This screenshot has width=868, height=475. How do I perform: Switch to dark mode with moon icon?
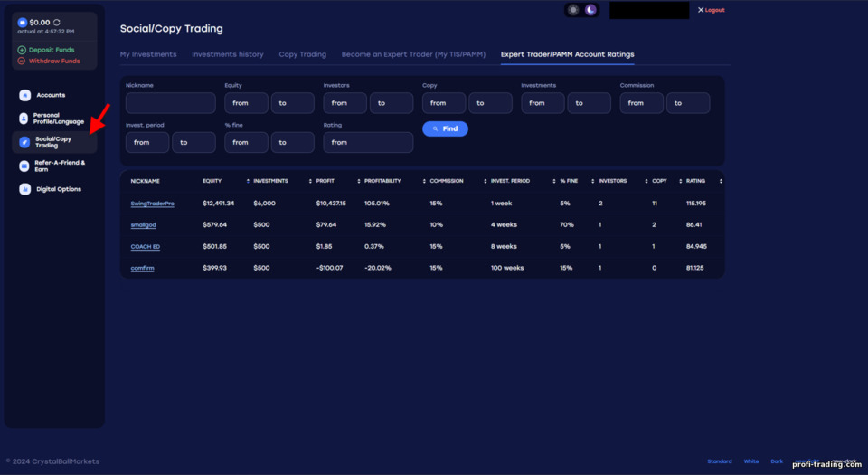(x=590, y=10)
